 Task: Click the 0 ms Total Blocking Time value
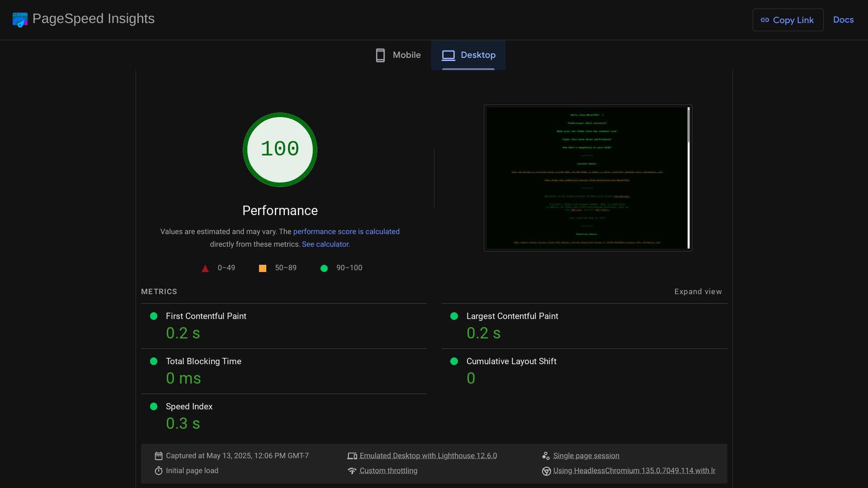coord(184,378)
